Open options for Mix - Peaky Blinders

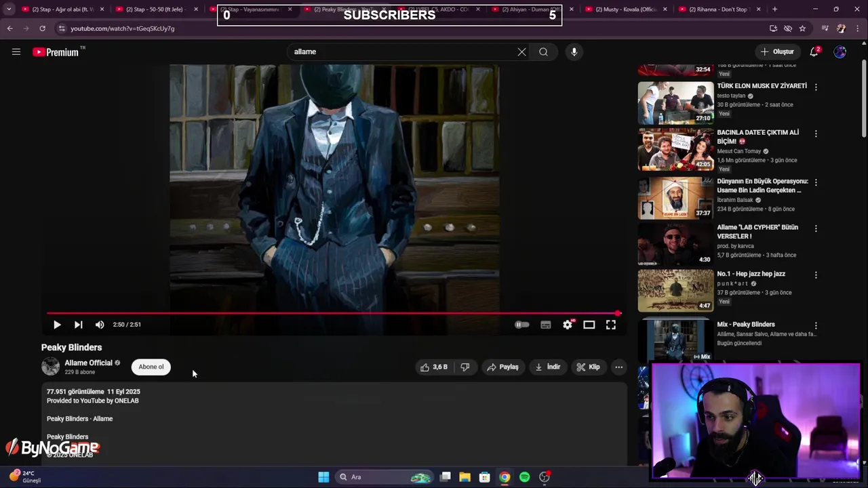[816, 326]
